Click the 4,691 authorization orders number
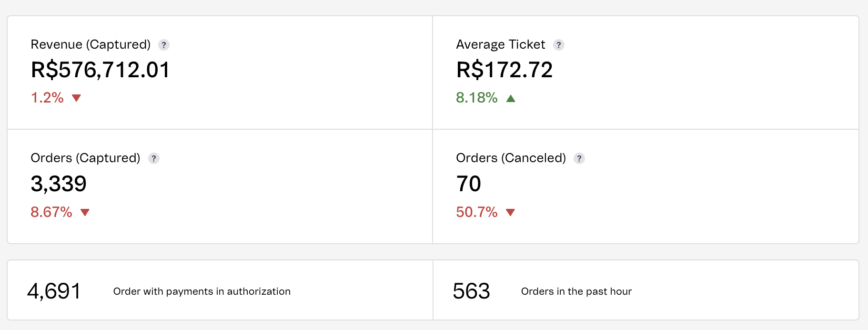 54,291
